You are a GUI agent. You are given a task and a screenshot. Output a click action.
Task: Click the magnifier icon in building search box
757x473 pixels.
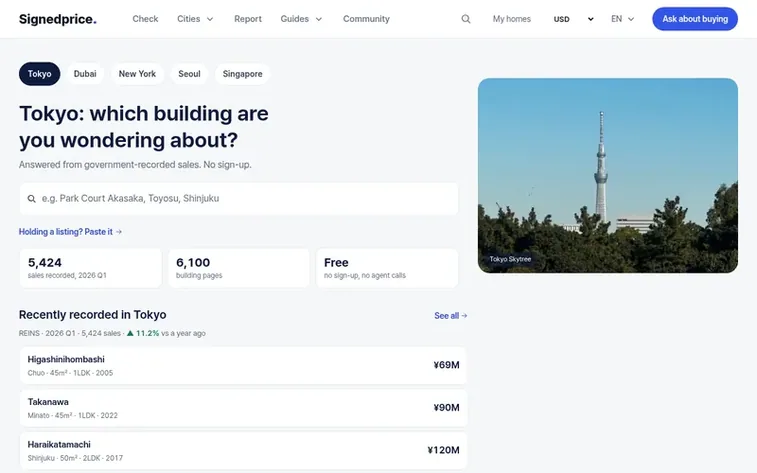pyautogui.click(x=31, y=198)
